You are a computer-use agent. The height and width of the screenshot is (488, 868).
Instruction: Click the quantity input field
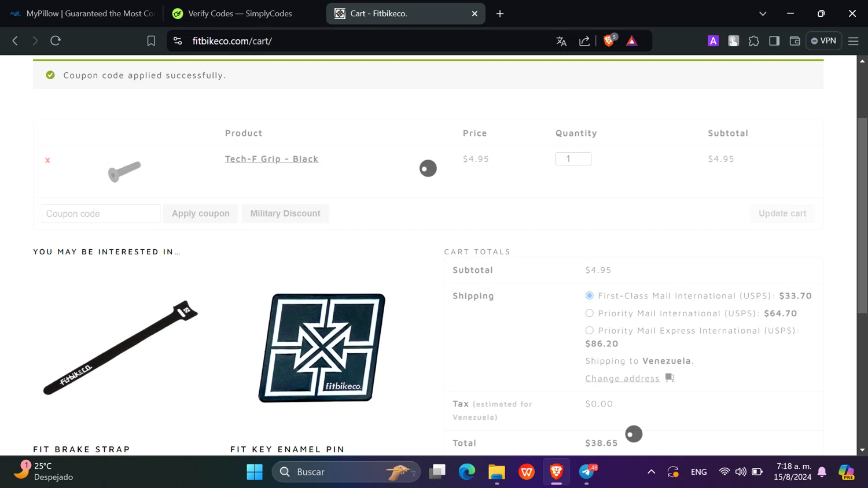[x=573, y=158]
